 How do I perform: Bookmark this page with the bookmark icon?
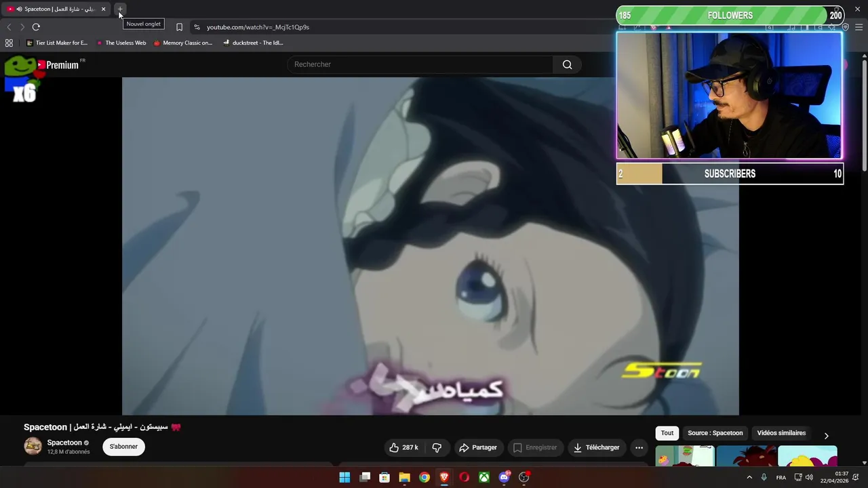point(179,27)
